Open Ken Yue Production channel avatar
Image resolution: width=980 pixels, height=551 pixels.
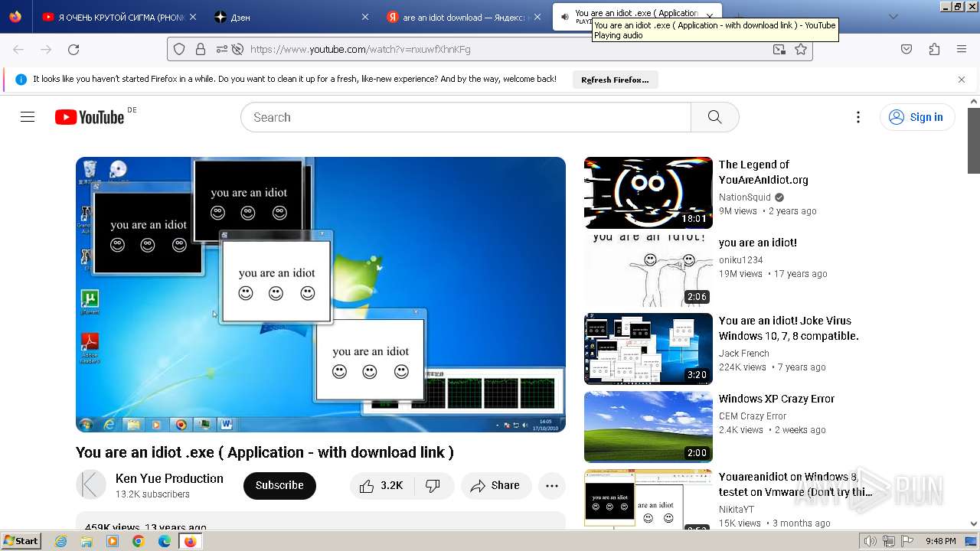91,485
